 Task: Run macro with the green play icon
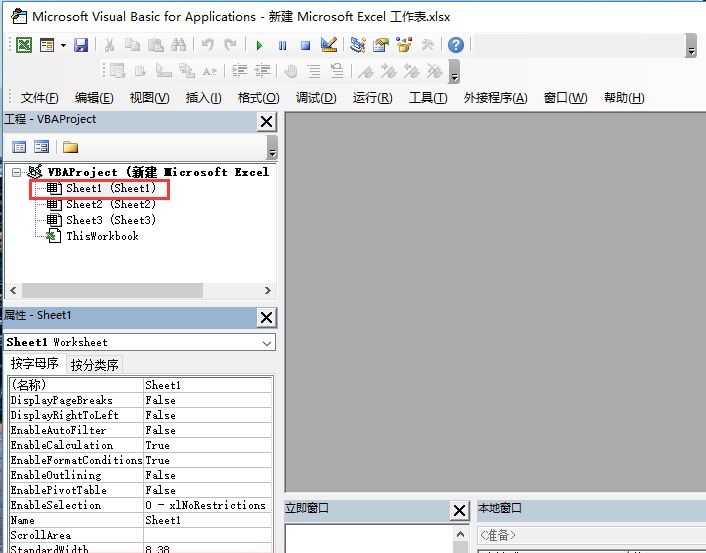tap(259, 45)
